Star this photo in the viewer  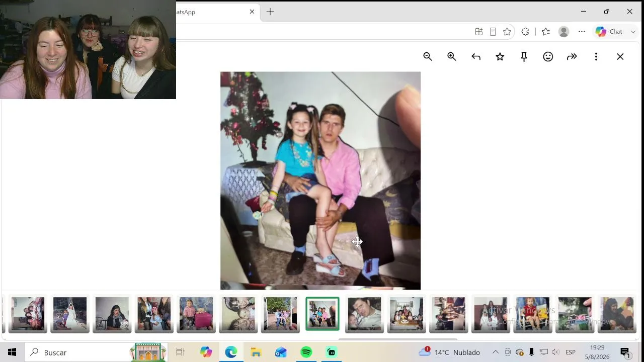pyautogui.click(x=500, y=57)
